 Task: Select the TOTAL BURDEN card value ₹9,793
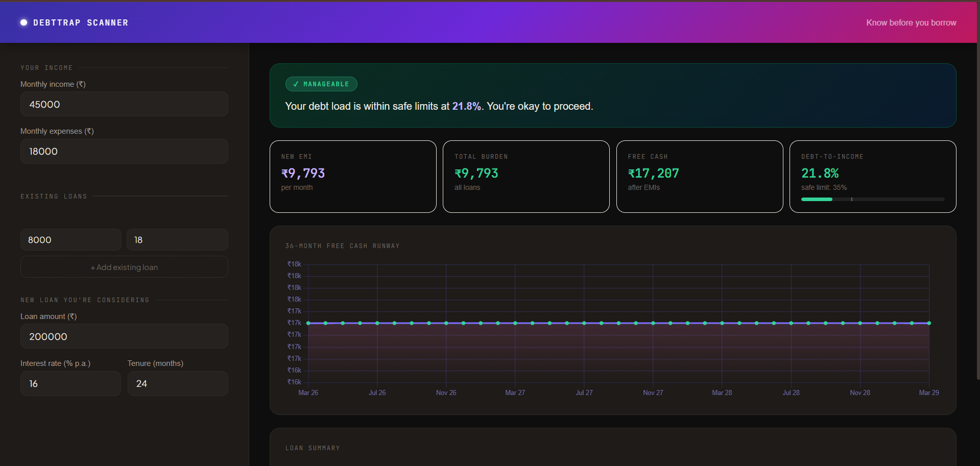tap(476, 174)
